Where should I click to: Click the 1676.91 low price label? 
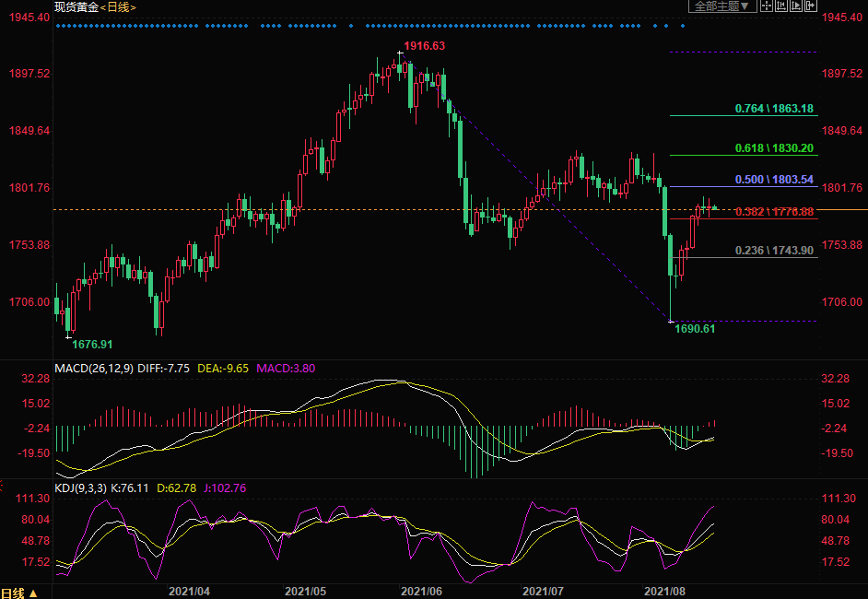[x=92, y=345]
